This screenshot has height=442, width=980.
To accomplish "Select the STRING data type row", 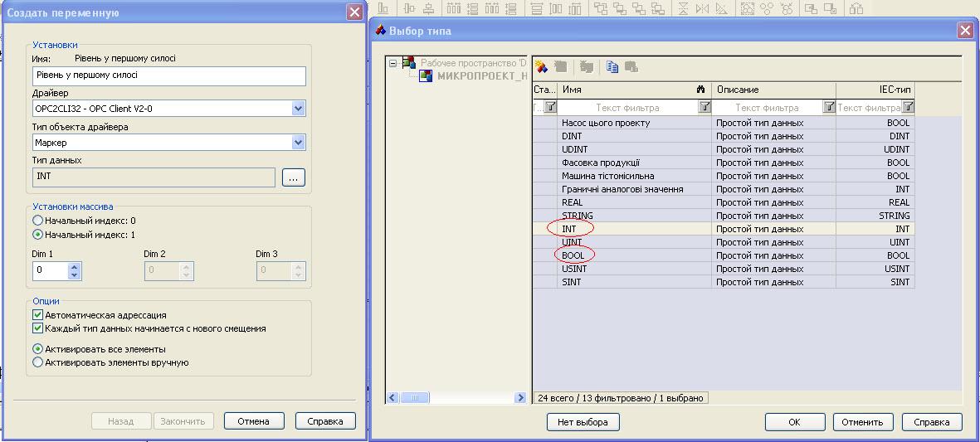I will coord(724,216).
